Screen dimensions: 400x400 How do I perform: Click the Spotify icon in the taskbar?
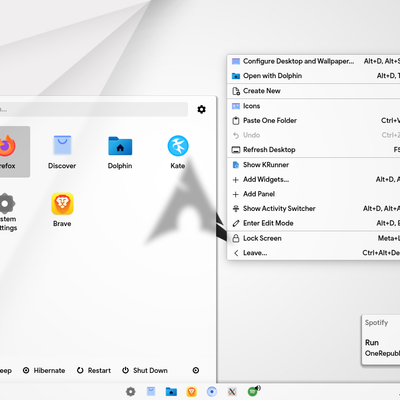[x=253, y=391]
